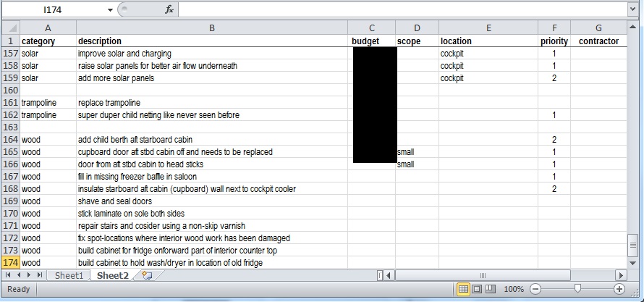The width and height of the screenshot is (644, 302).
Task: Select the Sheet2 tab
Action: (112, 275)
